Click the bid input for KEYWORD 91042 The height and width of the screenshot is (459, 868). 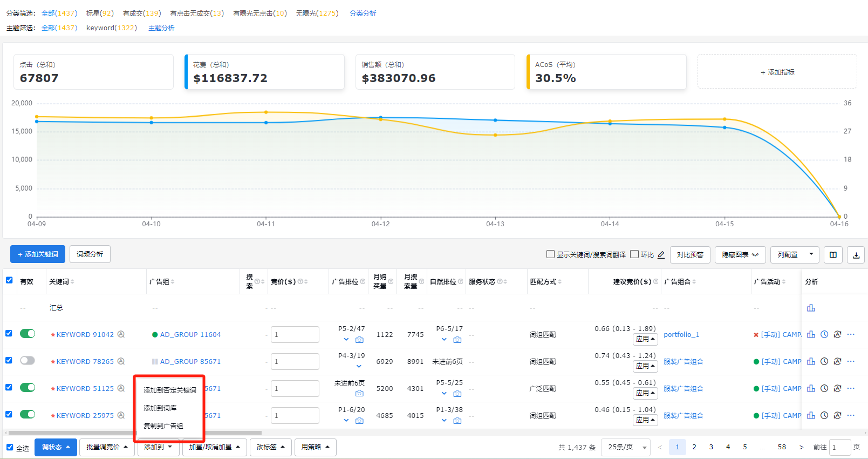[295, 335]
